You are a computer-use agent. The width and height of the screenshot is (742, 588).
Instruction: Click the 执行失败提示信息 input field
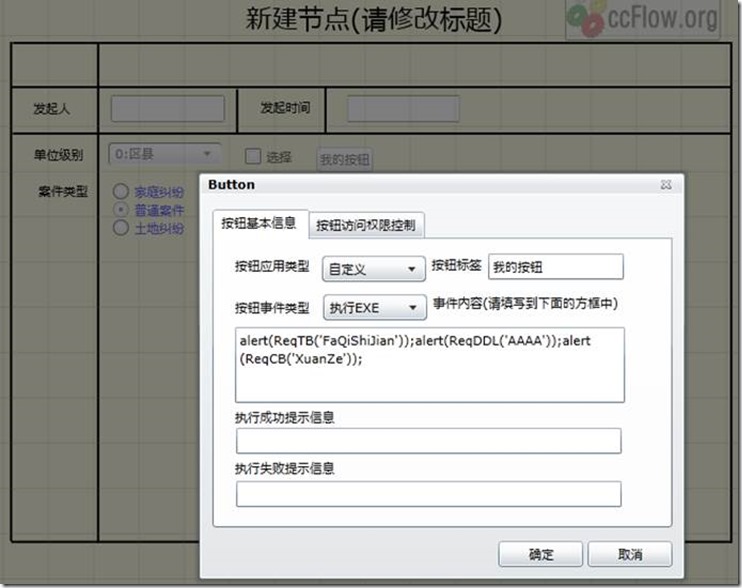[429, 494]
